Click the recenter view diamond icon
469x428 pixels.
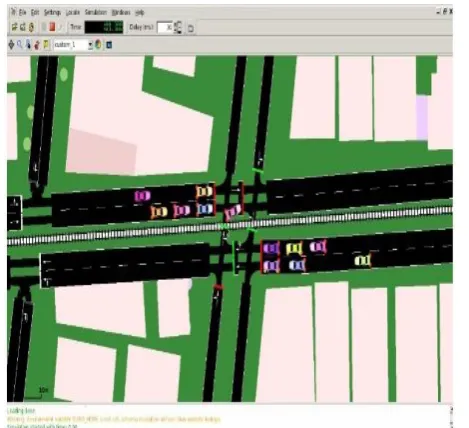pos(11,44)
